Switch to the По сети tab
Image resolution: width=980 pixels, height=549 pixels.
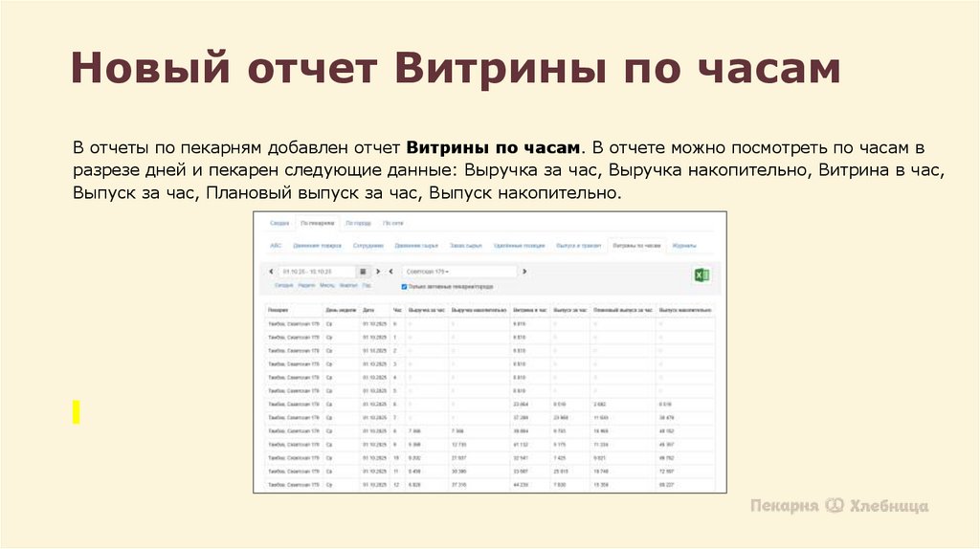(x=393, y=223)
